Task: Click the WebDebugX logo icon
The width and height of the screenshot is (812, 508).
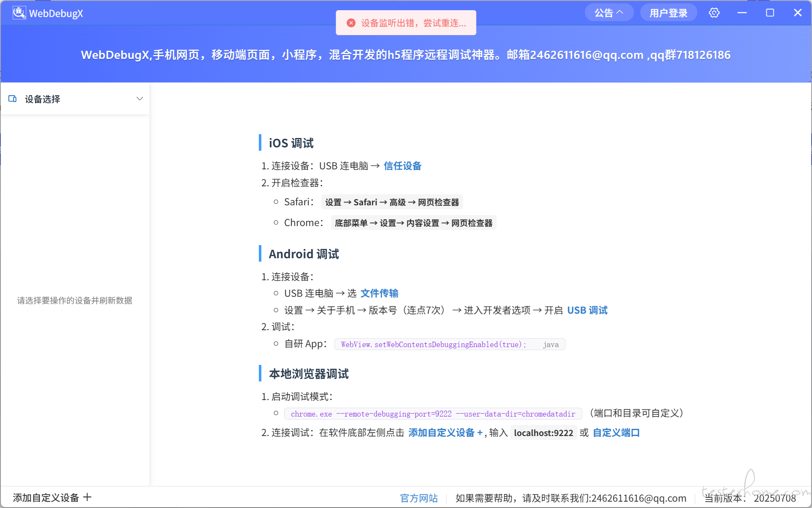Action: coord(19,13)
